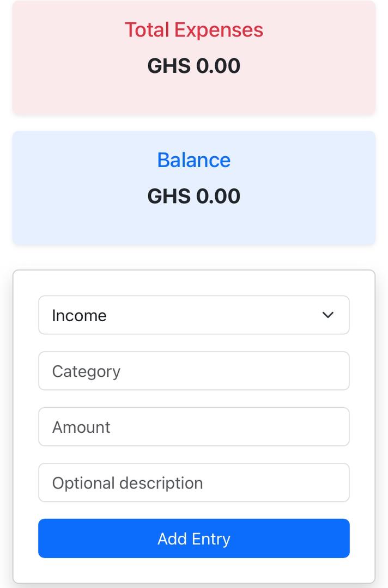
Task: Click the GHS 0.00 value under Balance
Action: click(193, 196)
